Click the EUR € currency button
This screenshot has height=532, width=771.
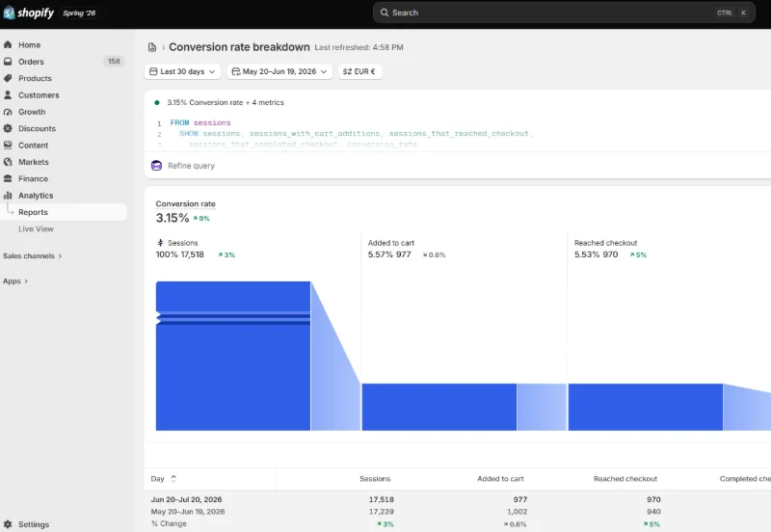coord(359,71)
